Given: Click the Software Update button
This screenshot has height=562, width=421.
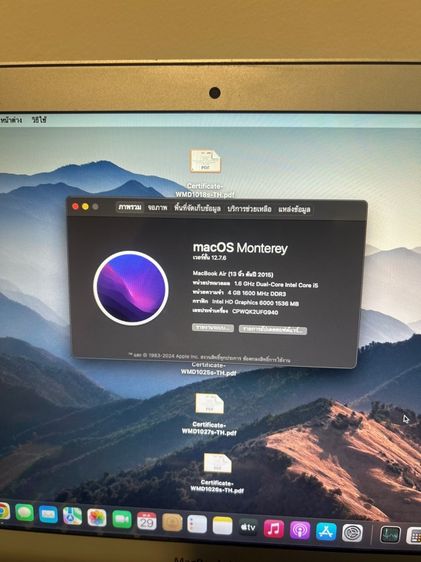Looking at the screenshot, I should pos(273,329).
